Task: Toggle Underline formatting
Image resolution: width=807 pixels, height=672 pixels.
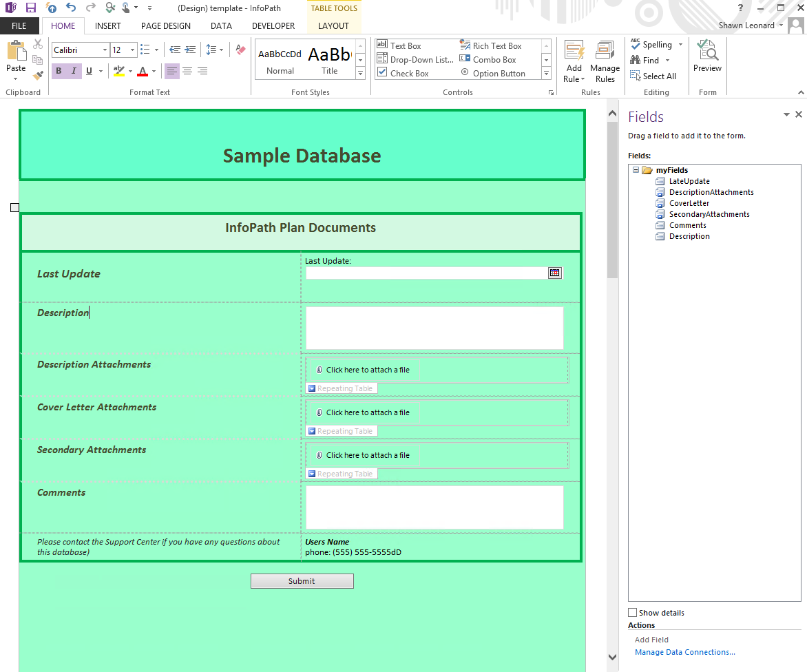Action: coord(89,71)
